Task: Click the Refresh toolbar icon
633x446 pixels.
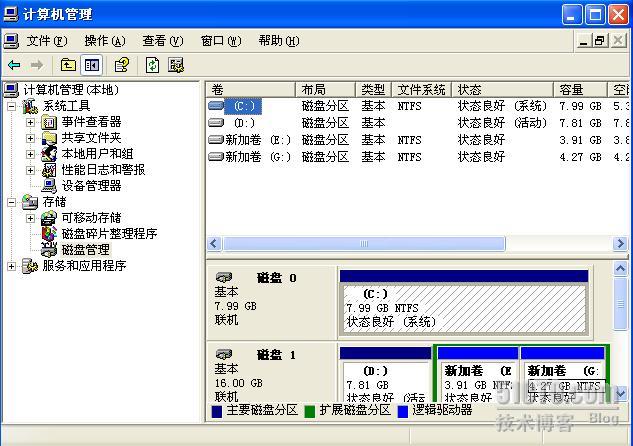Action: click(x=152, y=65)
